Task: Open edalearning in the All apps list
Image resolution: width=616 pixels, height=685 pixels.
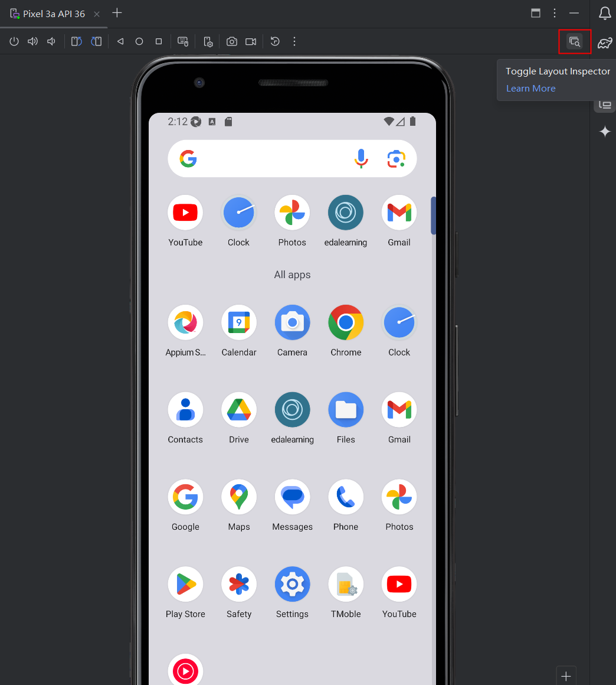Action: [292, 419]
